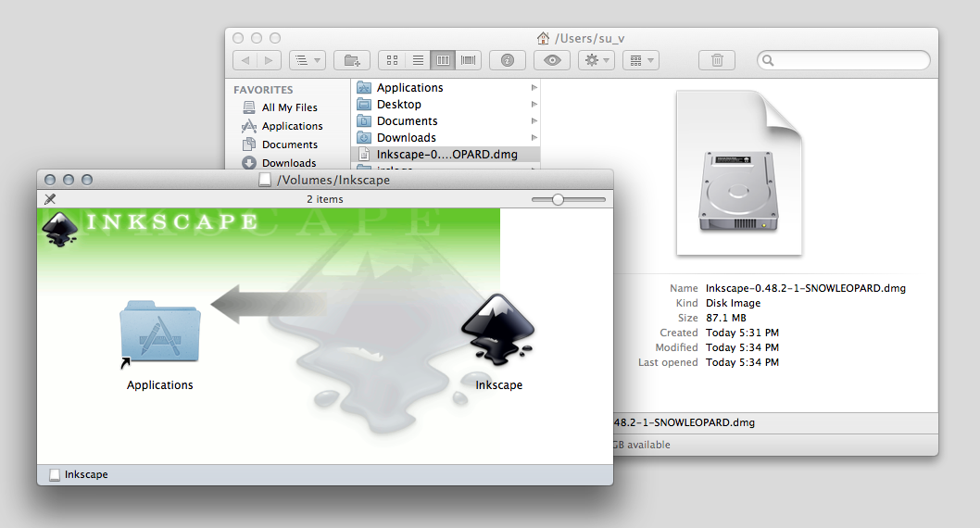
Task: Switch to icon view
Action: 392,60
